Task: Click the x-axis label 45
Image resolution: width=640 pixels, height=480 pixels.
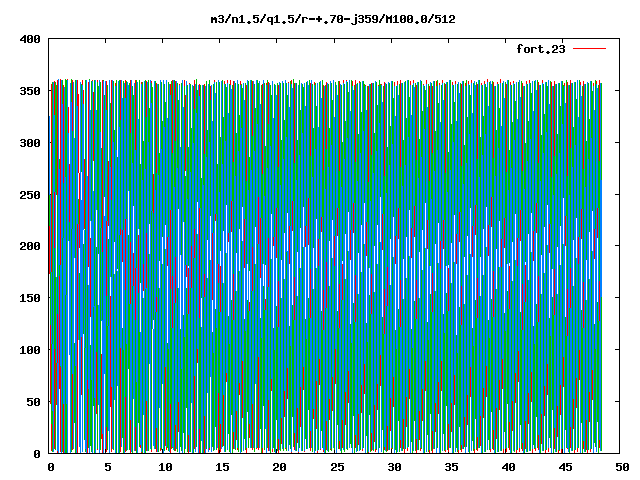Action: 565,467
